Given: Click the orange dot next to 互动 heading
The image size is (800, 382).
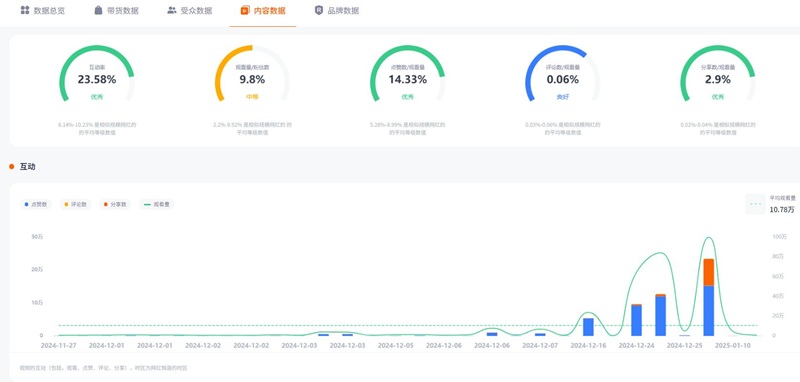Looking at the screenshot, I should [x=11, y=167].
